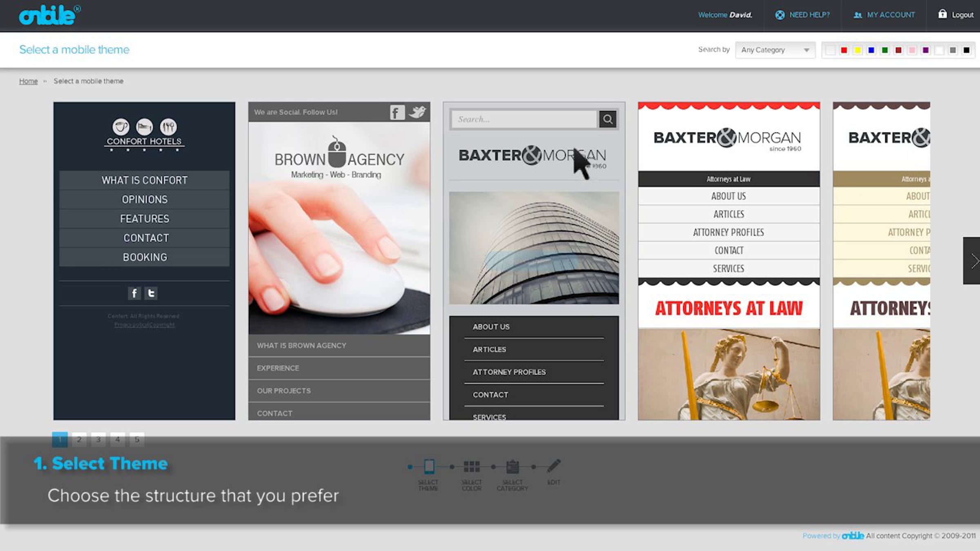
Task: Click the Logout lock icon
Action: (x=942, y=14)
